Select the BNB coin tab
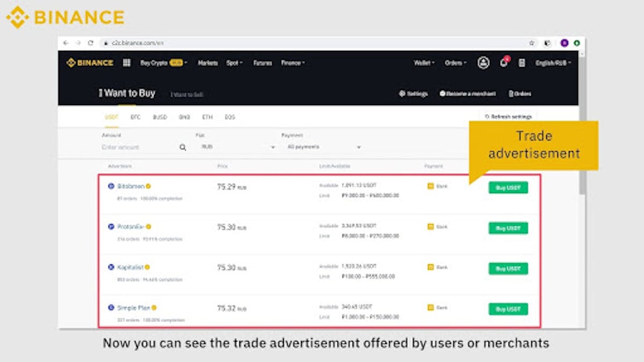 pos(184,117)
